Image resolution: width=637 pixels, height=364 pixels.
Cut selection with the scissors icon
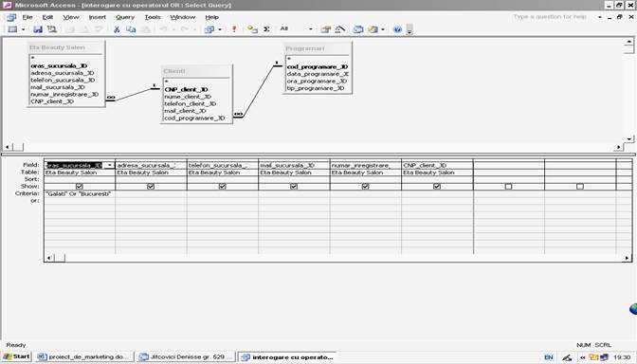[x=117, y=29]
